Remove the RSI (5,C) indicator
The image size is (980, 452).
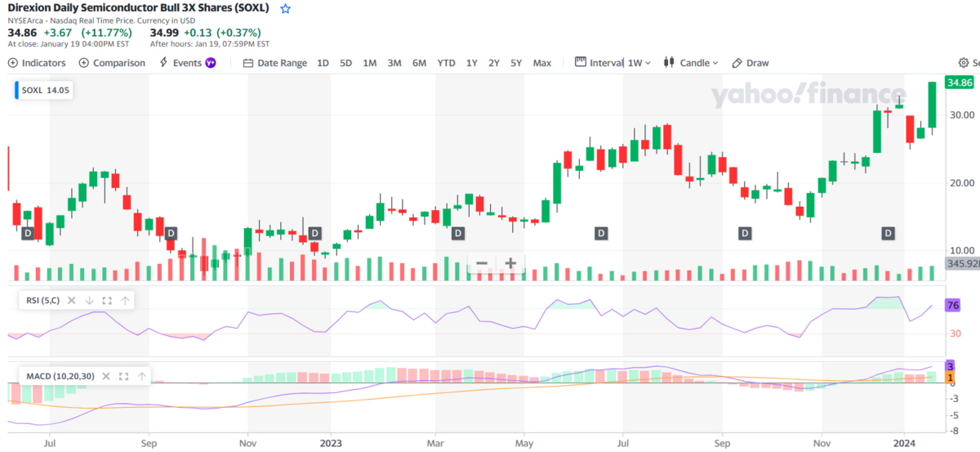tap(72, 300)
